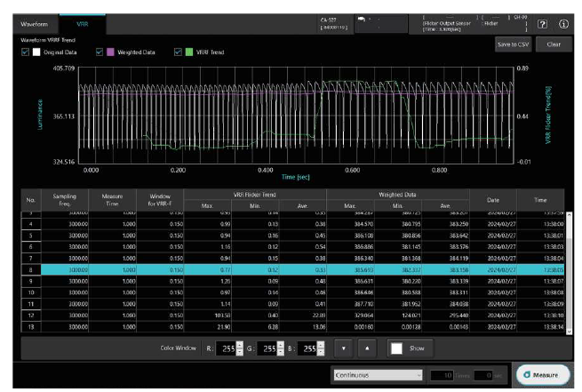Click the Flicker Output Sensor status text
The height and width of the screenshot is (392, 582).
click(x=447, y=23)
